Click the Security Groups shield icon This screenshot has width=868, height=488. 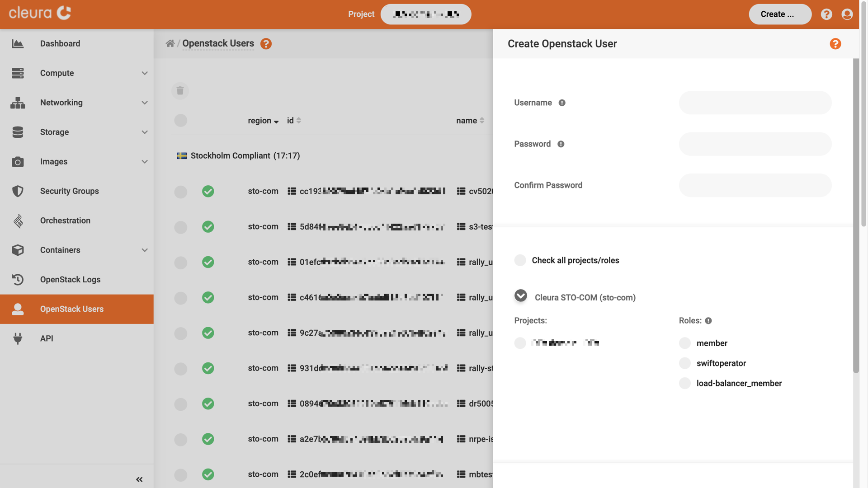[x=18, y=191]
